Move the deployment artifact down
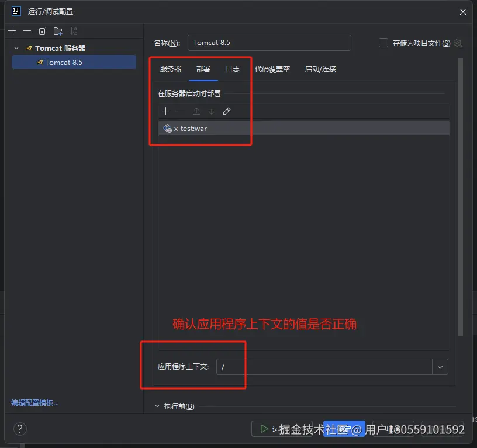Viewport: 477px width, 448px height. click(x=212, y=111)
